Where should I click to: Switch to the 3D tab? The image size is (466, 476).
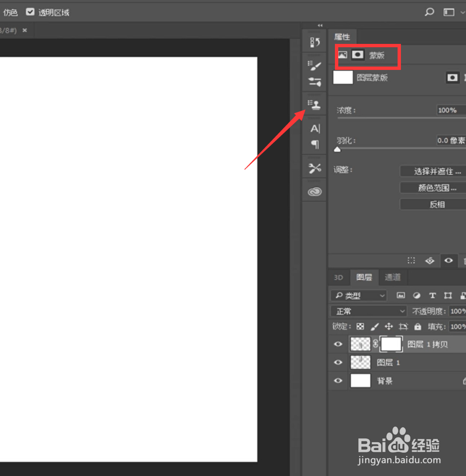pyautogui.click(x=338, y=277)
